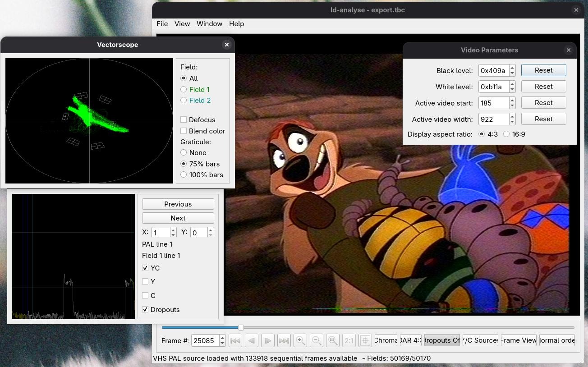Image resolution: width=588 pixels, height=367 pixels.
Task: Open the View menu
Action: click(x=182, y=24)
